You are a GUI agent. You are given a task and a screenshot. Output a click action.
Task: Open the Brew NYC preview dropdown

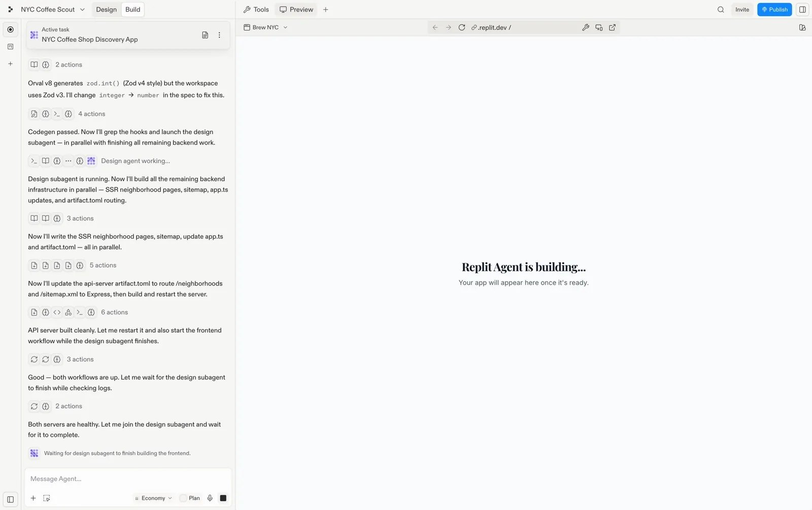click(265, 27)
